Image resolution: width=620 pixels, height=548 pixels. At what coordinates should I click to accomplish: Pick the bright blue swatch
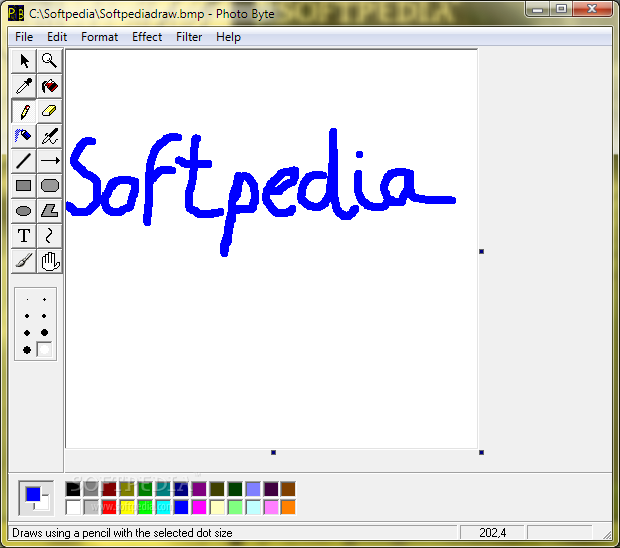(181, 507)
